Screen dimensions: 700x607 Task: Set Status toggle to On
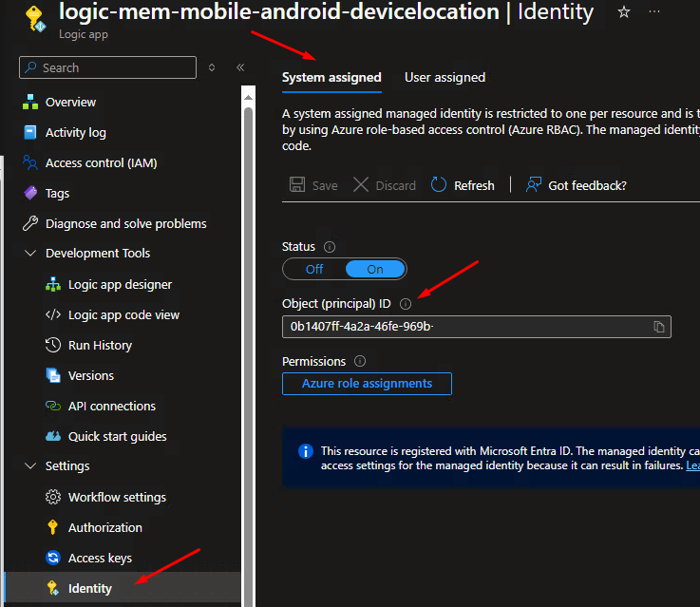[375, 269]
